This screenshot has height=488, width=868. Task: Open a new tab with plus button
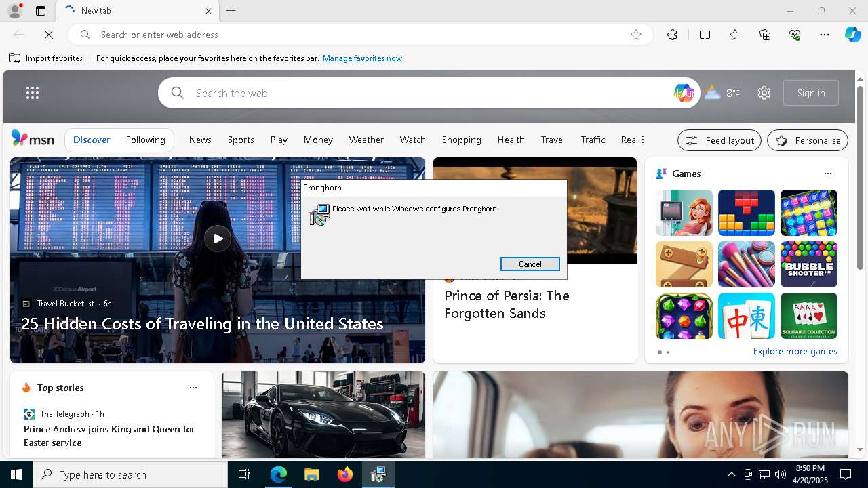[231, 11]
